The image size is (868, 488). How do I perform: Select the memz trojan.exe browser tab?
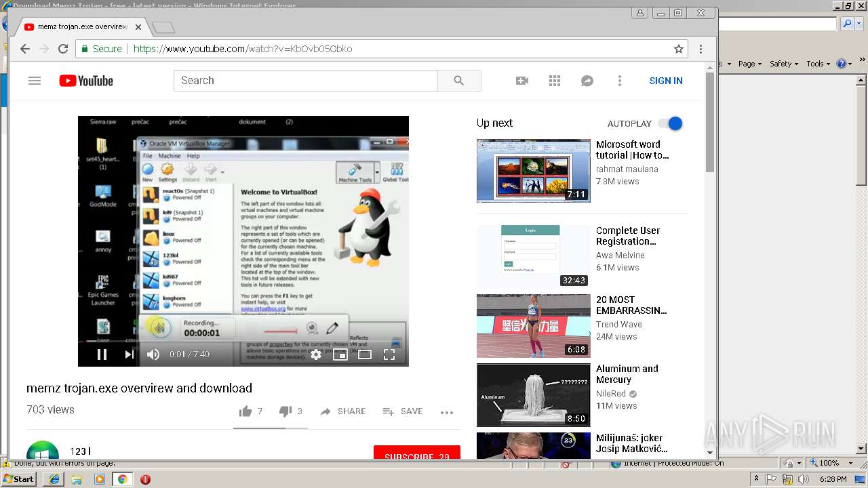click(81, 27)
